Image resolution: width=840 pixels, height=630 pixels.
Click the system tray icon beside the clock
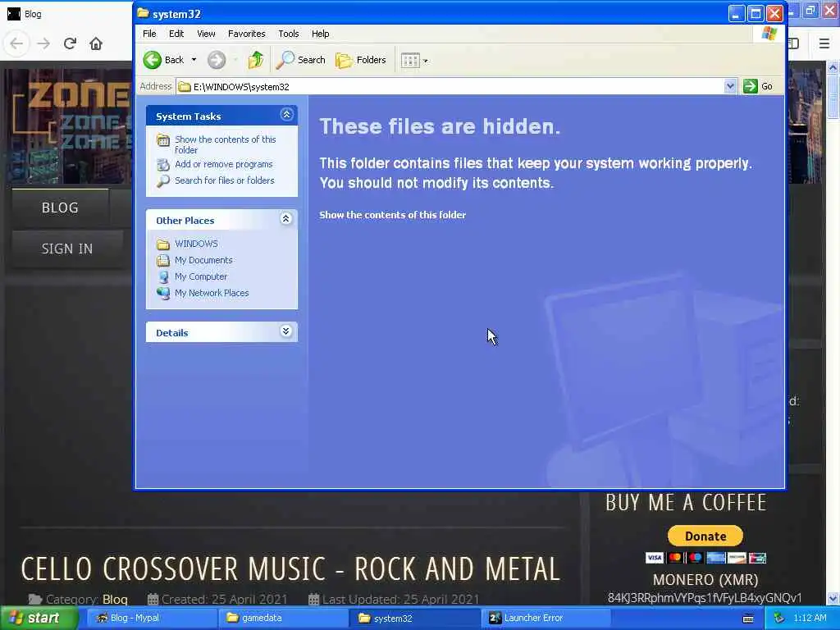tap(778, 619)
